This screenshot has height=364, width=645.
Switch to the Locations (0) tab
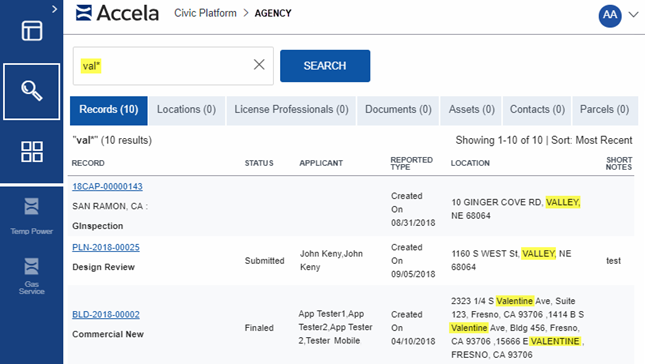(186, 110)
